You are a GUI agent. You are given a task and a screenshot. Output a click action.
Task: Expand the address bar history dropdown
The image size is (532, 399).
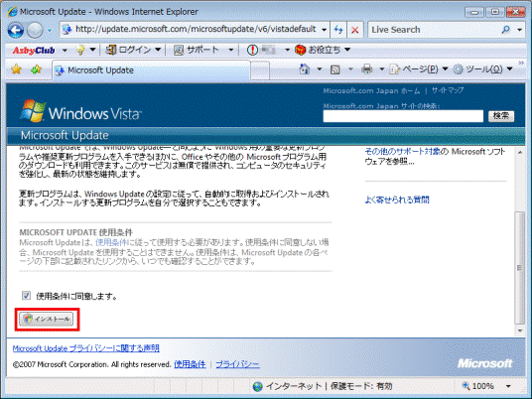point(324,30)
